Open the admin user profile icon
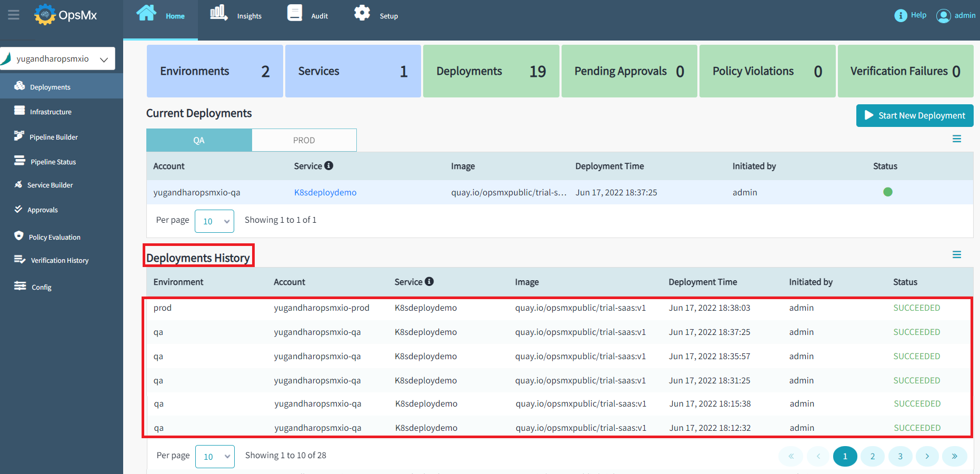 [x=944, y=16]
